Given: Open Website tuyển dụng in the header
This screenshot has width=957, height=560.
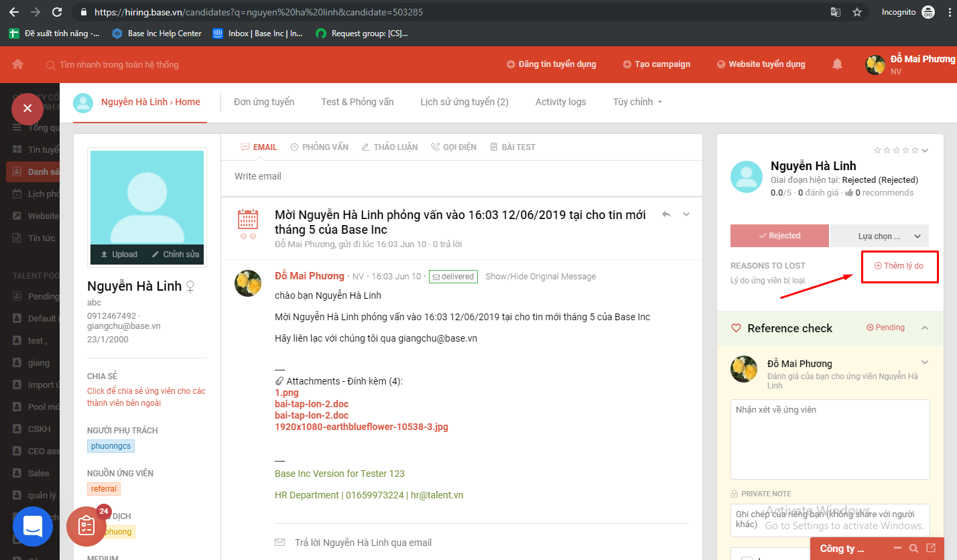Looking at the screenshot, I should click(x=761, y=64).
